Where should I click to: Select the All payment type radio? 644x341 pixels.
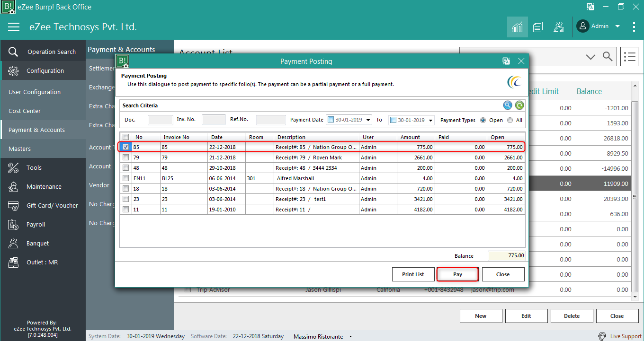(x=510, y=120)
